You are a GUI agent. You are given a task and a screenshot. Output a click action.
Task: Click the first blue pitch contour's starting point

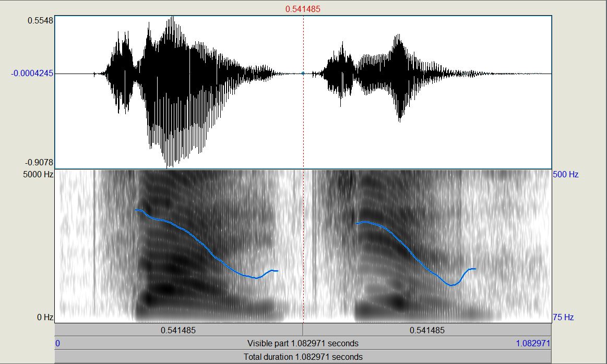point(136,210)
